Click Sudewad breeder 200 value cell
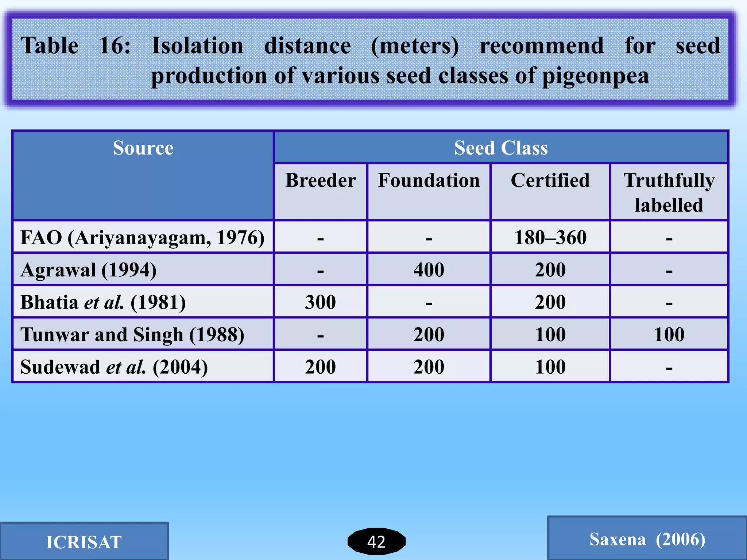The image size is (747, 560). pos(320,367)
